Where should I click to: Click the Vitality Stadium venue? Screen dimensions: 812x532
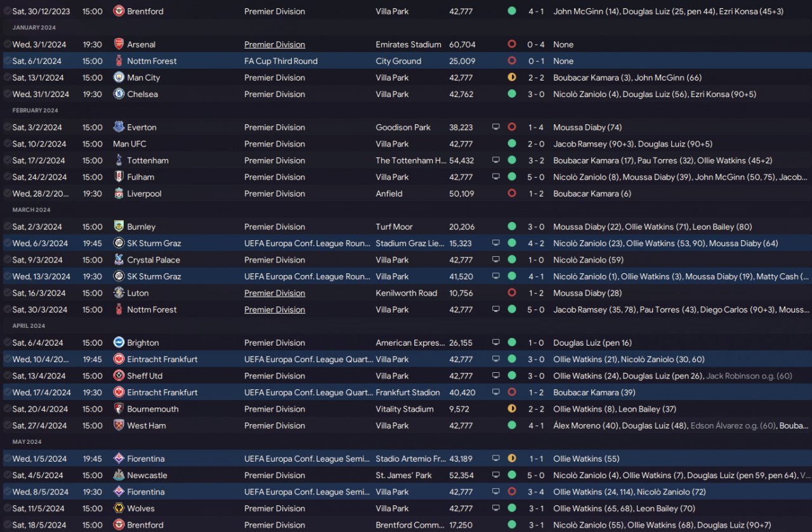point(405,409)
